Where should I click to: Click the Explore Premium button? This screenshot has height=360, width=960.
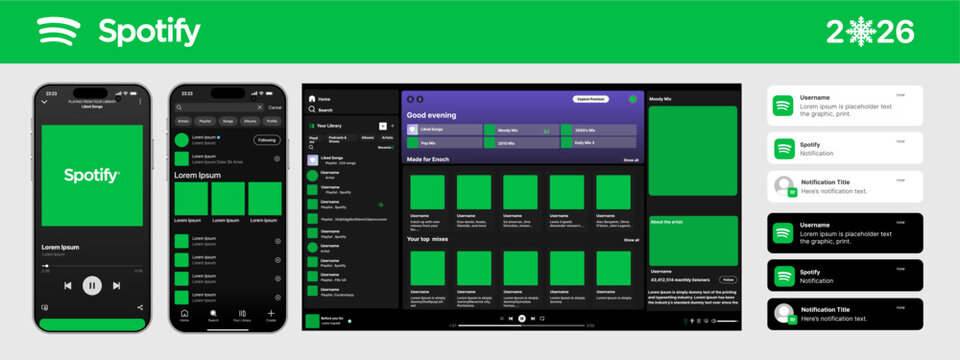click(x=591, y=99)
